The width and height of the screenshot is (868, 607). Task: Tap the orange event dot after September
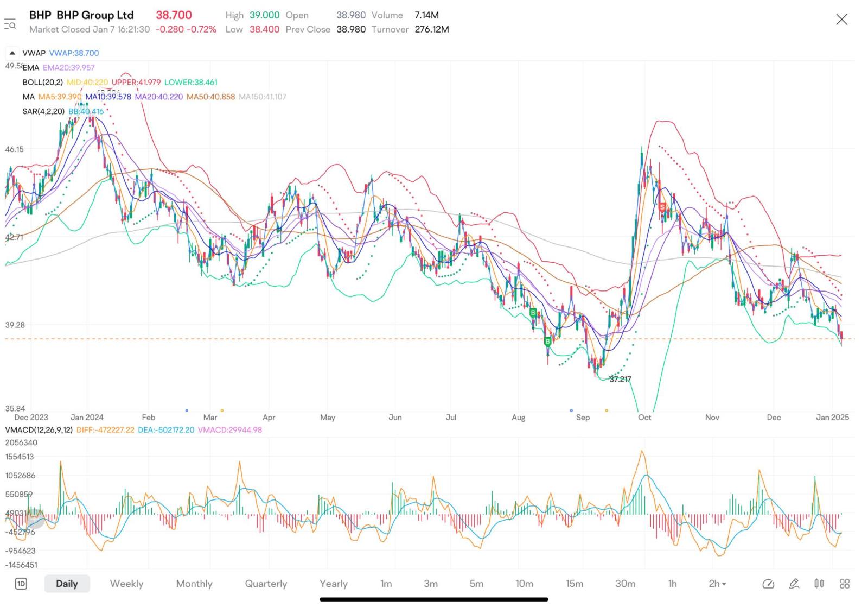pyautogui.click(x=606, y=410)
